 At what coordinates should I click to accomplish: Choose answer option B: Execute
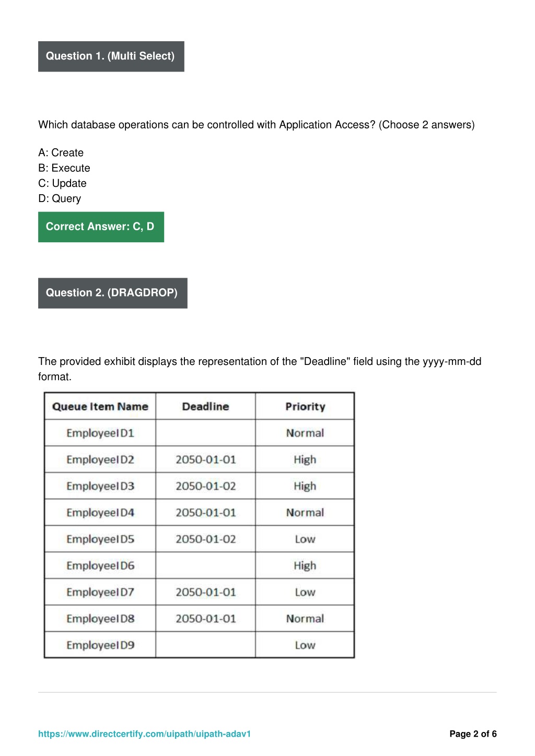click(x=64, y=168)
